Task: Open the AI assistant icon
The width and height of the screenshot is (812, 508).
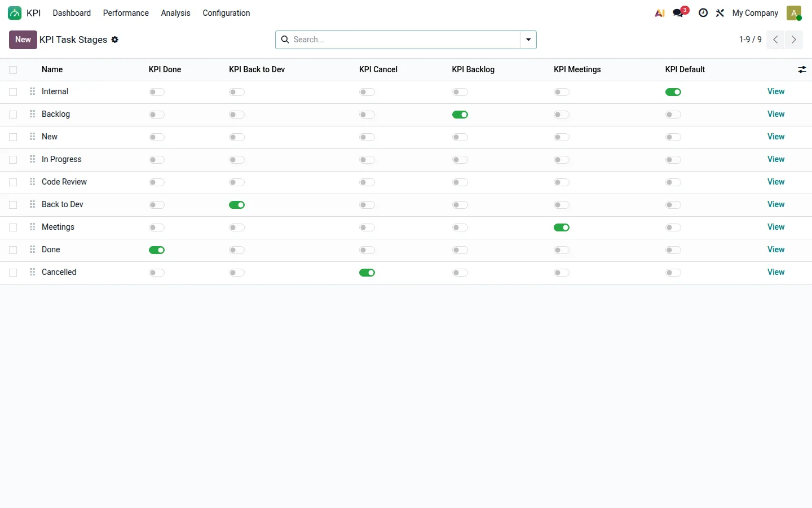Action: [660, 13]
